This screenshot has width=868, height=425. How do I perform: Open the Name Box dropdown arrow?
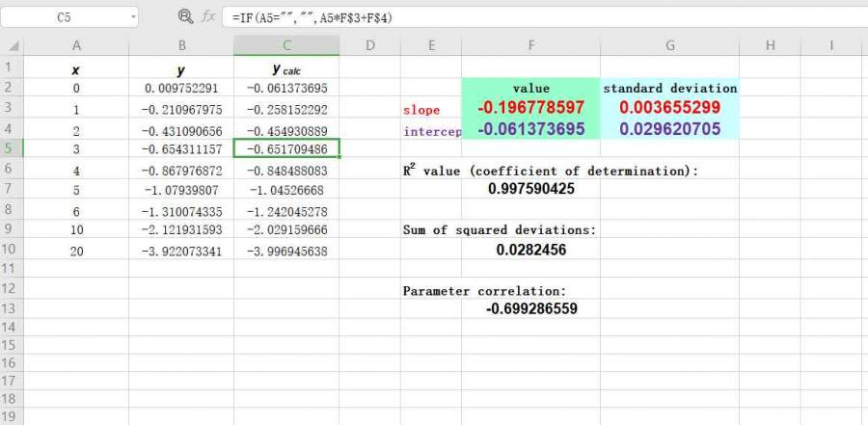(131, 17)
